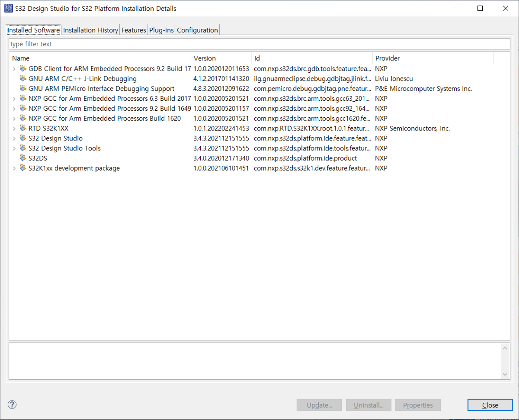Expand NXP GCC 6.3 Build 2017 row

pos(14,99)
